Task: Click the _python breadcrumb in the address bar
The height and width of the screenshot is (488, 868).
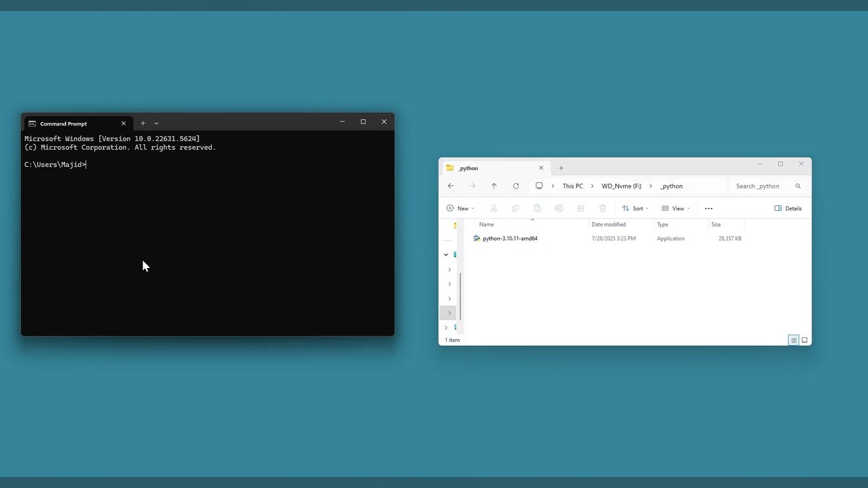Action: (671, 186)
